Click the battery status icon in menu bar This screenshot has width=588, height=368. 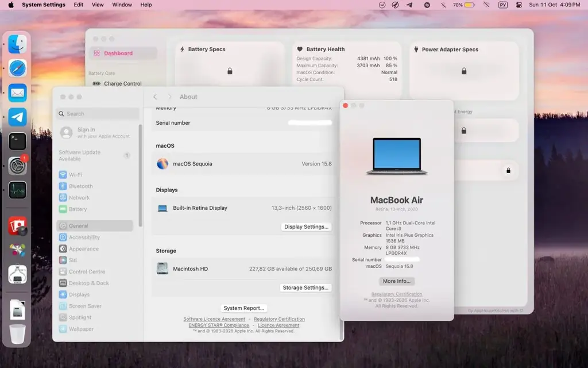click(x=470, y=5)
